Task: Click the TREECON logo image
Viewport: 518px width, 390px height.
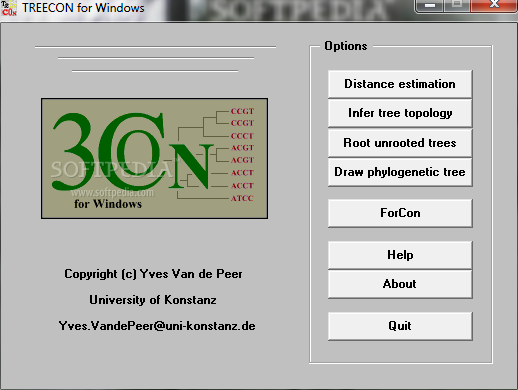Action: click(x=154, y=158)
